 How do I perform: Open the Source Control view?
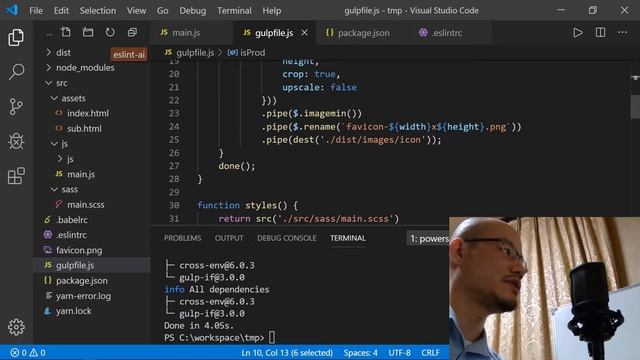[x=16, y=107]
